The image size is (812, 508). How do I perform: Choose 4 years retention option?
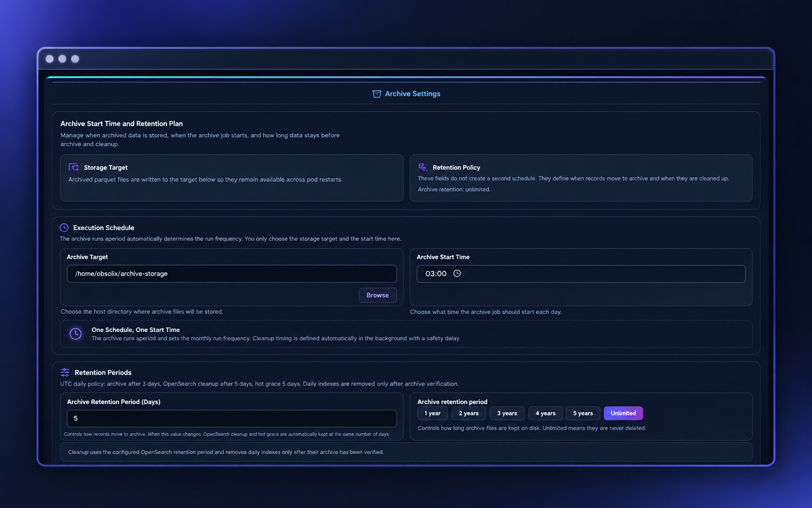click(x=546, y=413)
